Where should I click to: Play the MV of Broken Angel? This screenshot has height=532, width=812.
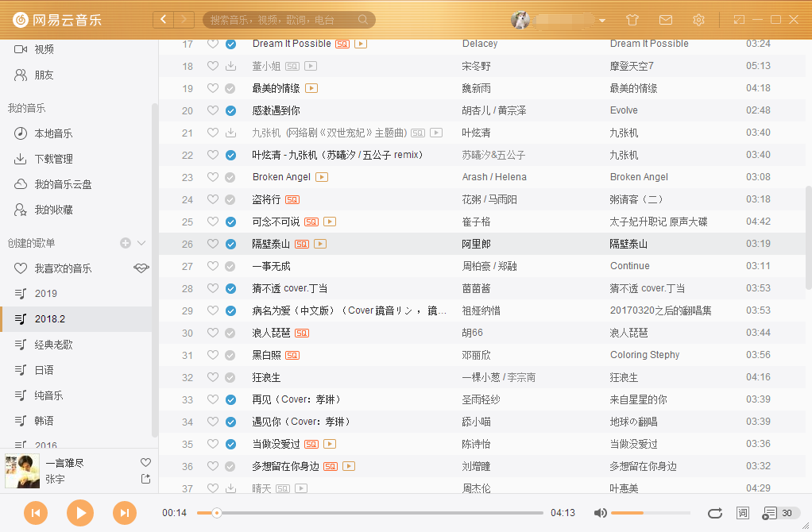[x=322, y=177]
